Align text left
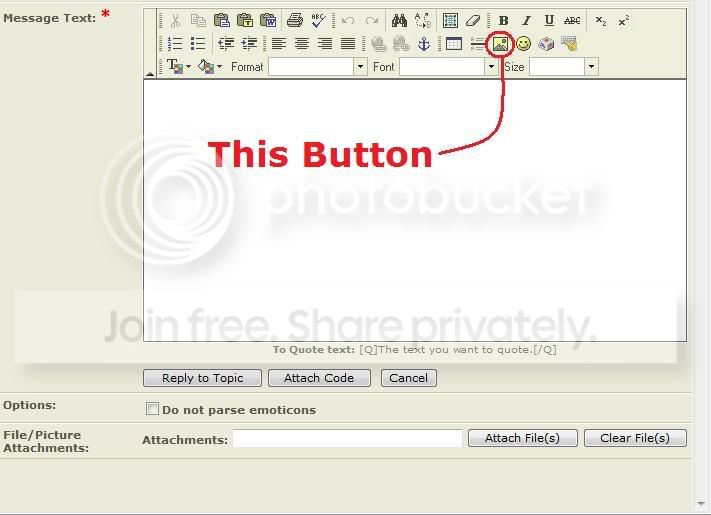Viewport: 711px width, 515px height. coord(278,44)
